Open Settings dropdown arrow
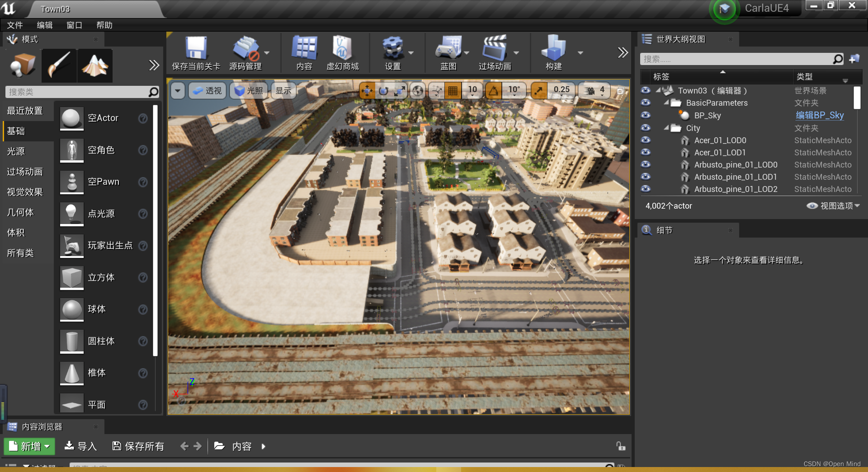The width and height of the screenshot is (868, 472). coord(411,53)
